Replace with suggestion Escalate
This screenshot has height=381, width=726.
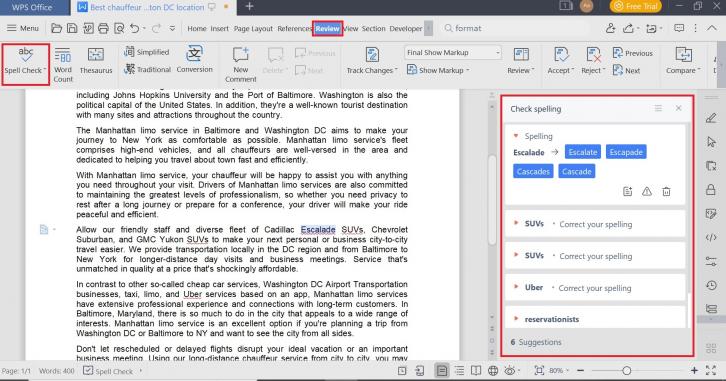(x=583, y=152)
